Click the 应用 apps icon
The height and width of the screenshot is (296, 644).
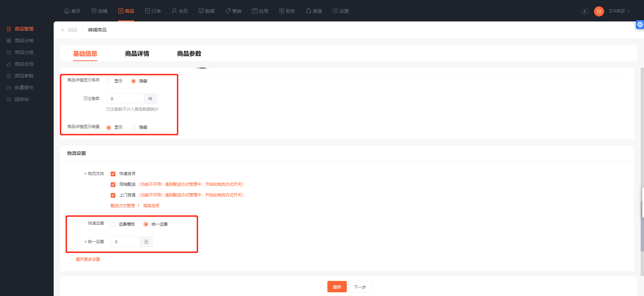point(255,11)
